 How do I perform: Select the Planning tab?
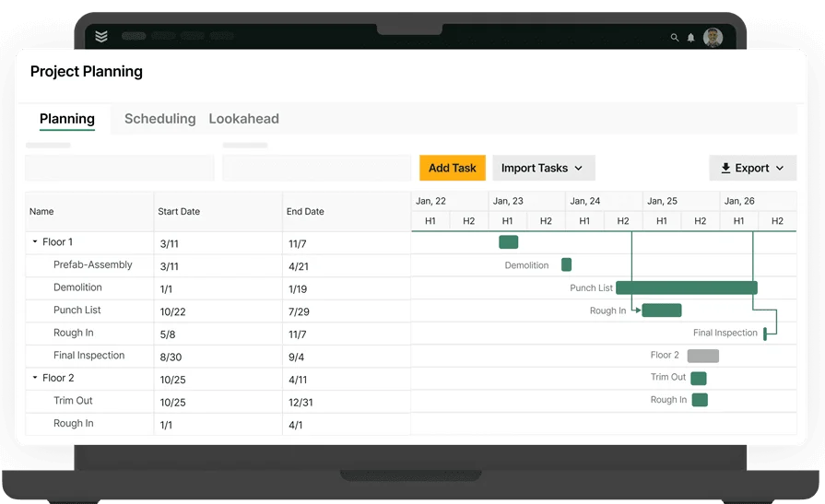coord(66,119)
